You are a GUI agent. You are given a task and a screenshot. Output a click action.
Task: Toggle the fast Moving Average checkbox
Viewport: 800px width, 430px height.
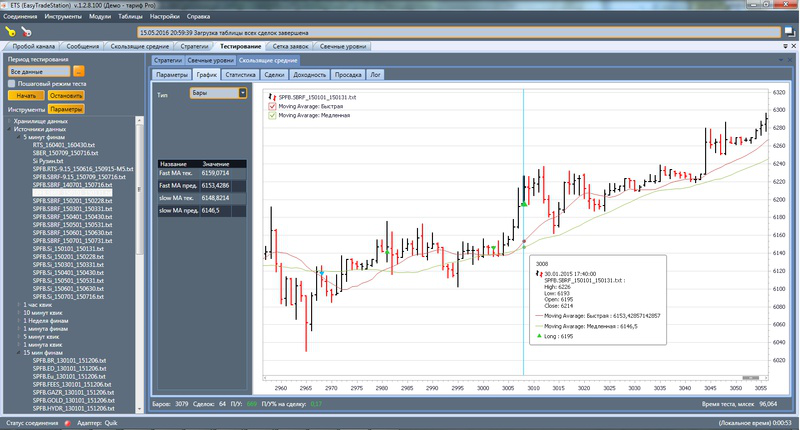tap(270, 105)
